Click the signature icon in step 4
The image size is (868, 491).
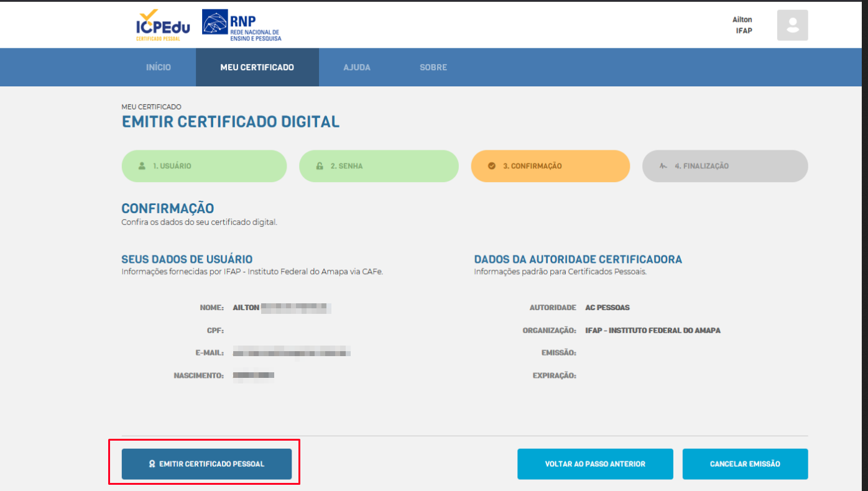click(663, 166)
